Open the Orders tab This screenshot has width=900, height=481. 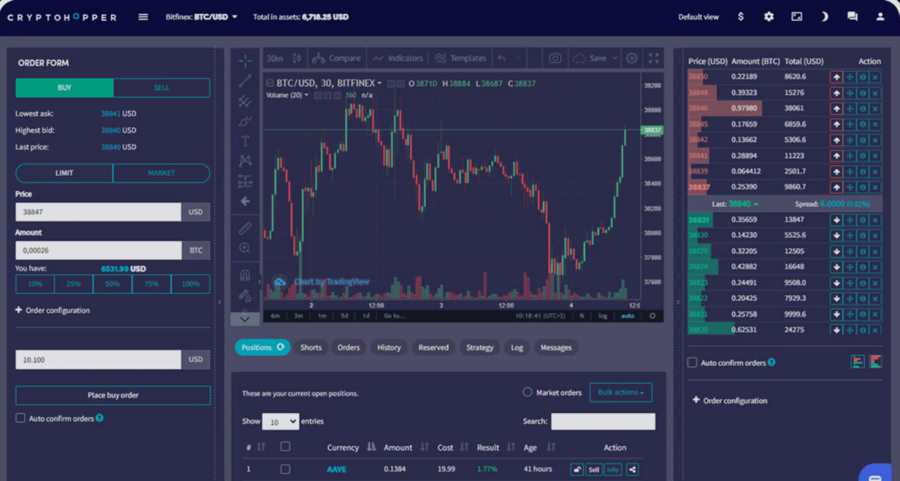pos(348,347)
